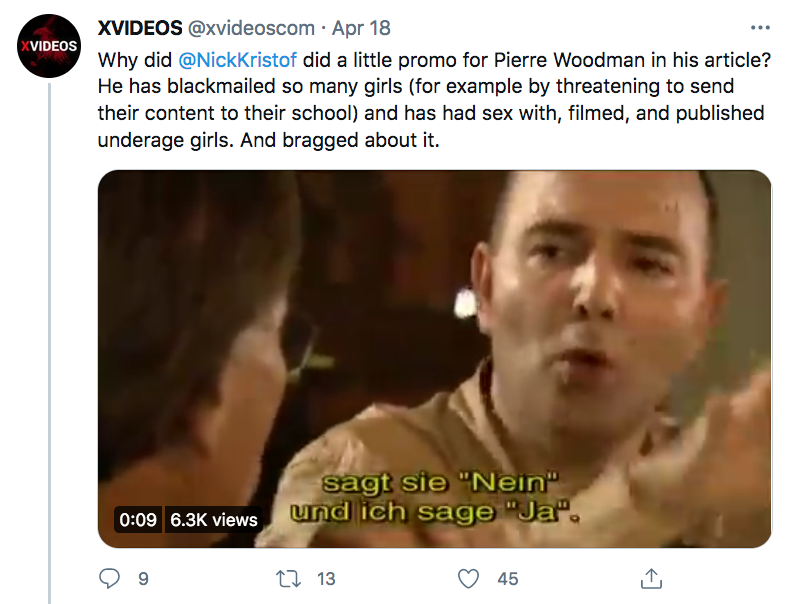
Task: Open the tweet's three-dot more menu
Action: (x=760, y=28)
